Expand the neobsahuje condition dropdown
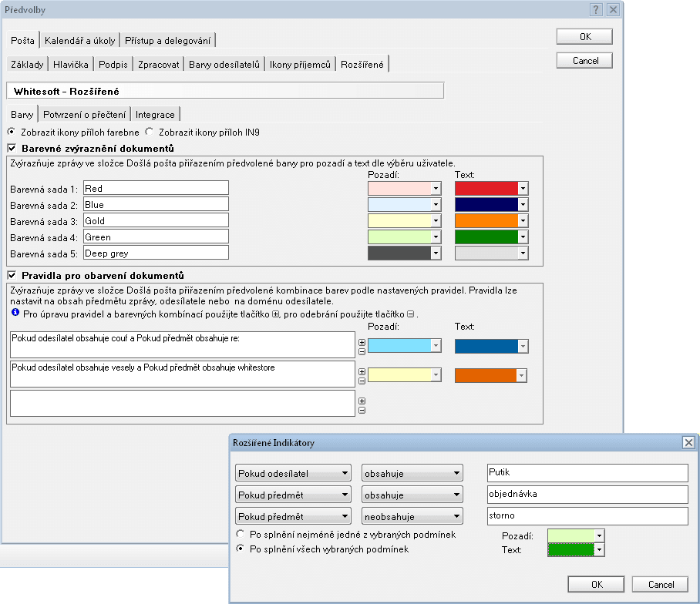The height and width of the screenshot is (604, 700). pos(412,516)
